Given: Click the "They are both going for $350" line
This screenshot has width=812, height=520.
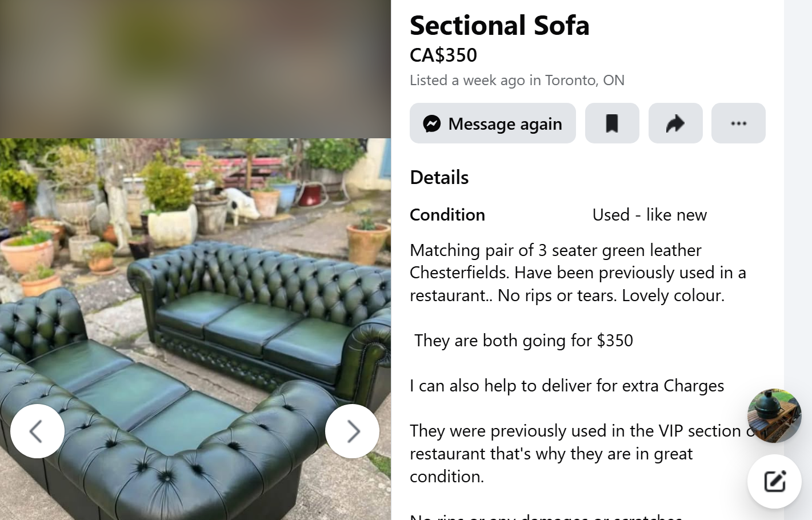Looking at the screenshot, I should [x=523, y=341].
